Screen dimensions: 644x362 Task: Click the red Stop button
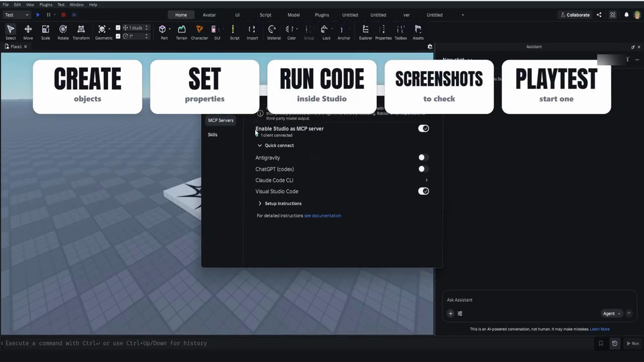[63, 15]
